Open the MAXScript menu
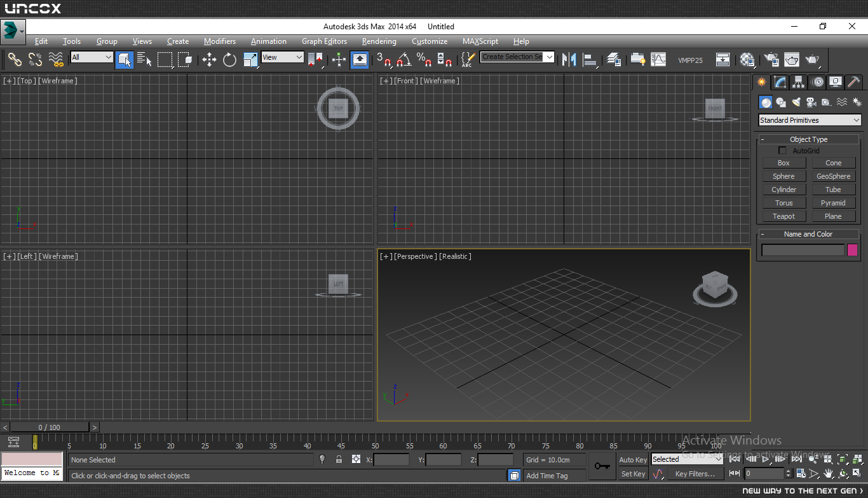Image resolution: width=868 pixels, height=498 pixels. click(x=480, y=41)
